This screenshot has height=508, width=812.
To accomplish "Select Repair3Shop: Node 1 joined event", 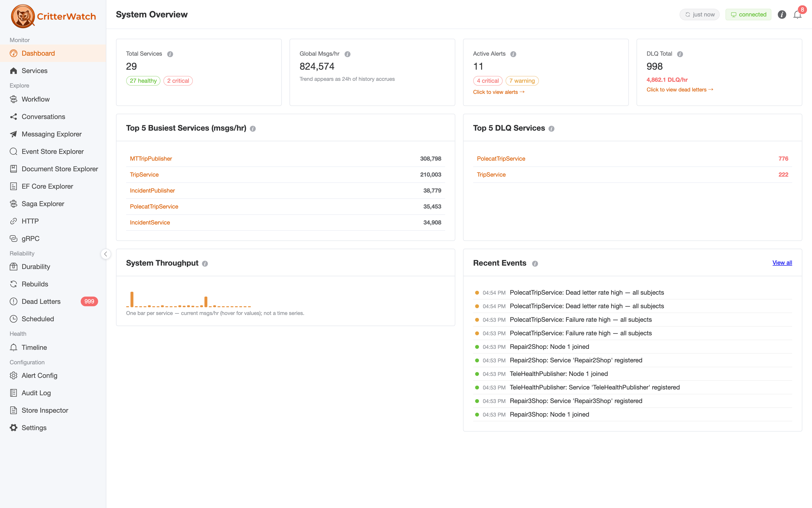I will 632,415.
